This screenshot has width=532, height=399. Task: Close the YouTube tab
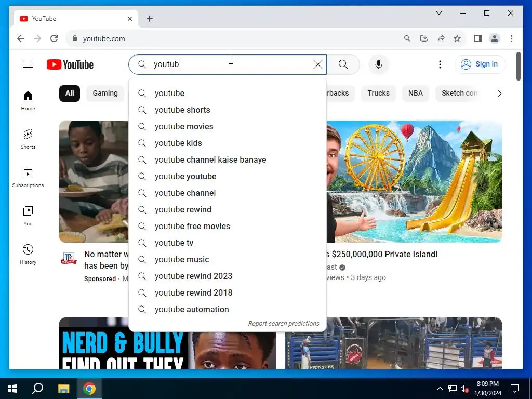point(129,19)
